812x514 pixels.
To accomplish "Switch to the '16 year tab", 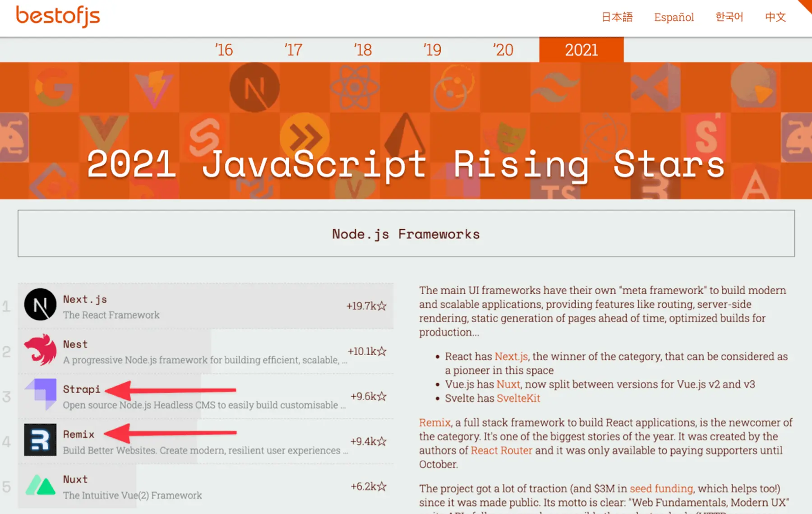I will click(x=224, y=50).
